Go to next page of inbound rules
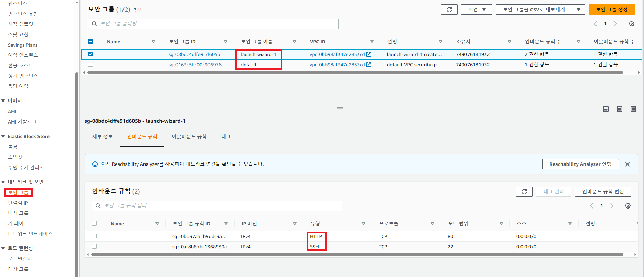Screen dimensions: 644x277 pyautogui.click(x=612, y=206)
